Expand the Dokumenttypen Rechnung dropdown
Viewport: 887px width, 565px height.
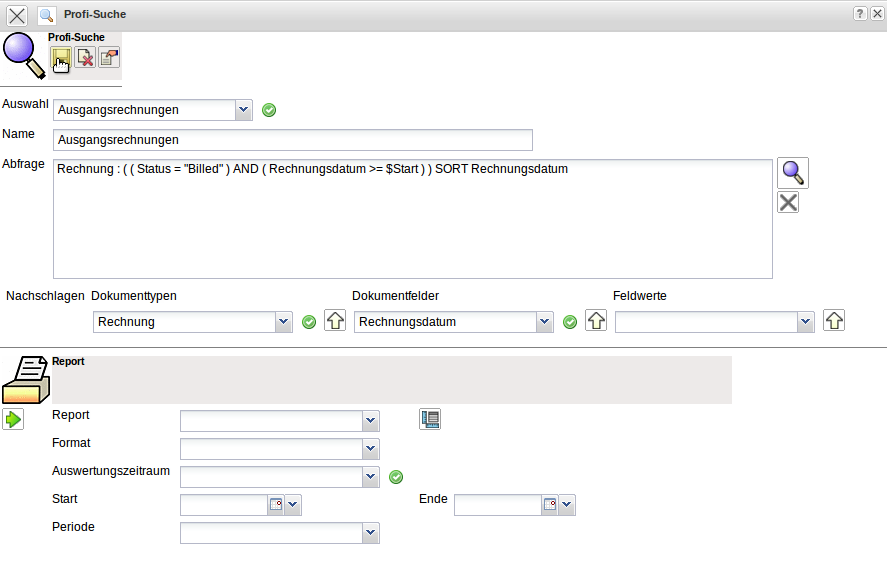284,322
